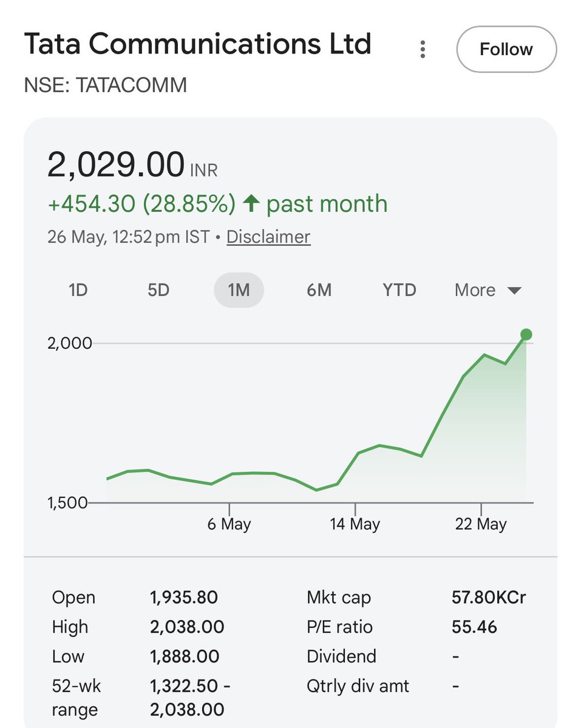Click the Mkt cap value 57.80KCr

point(489,598)
